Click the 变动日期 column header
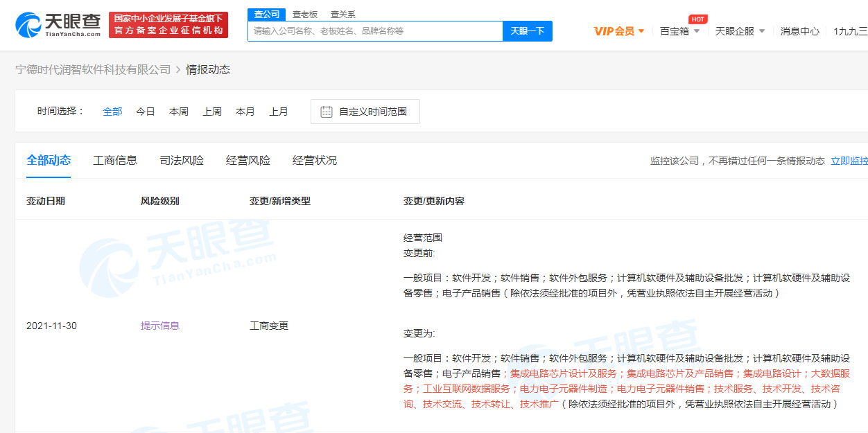The image size is (868, 433). [x=46, y=201]
